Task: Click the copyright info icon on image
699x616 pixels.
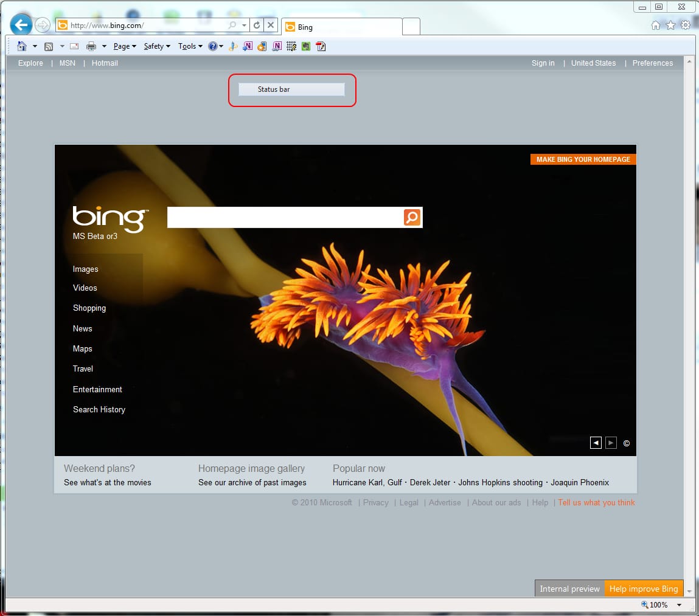Action: click(627, 443)
